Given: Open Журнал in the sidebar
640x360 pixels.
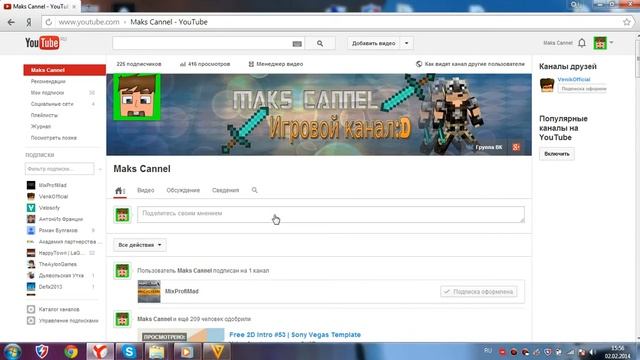Looking at the screenshot, I should point(41,127).
